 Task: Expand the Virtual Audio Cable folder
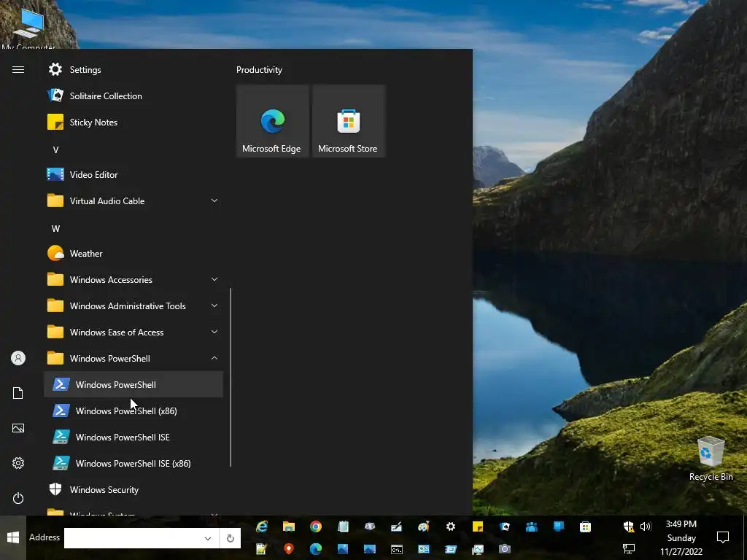coord(214,201)
